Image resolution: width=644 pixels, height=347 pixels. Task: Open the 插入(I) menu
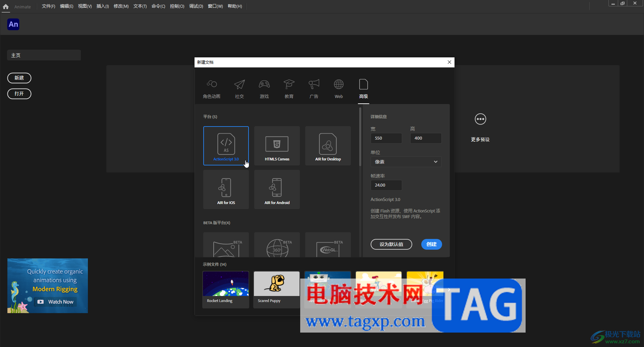click(103, 6)
